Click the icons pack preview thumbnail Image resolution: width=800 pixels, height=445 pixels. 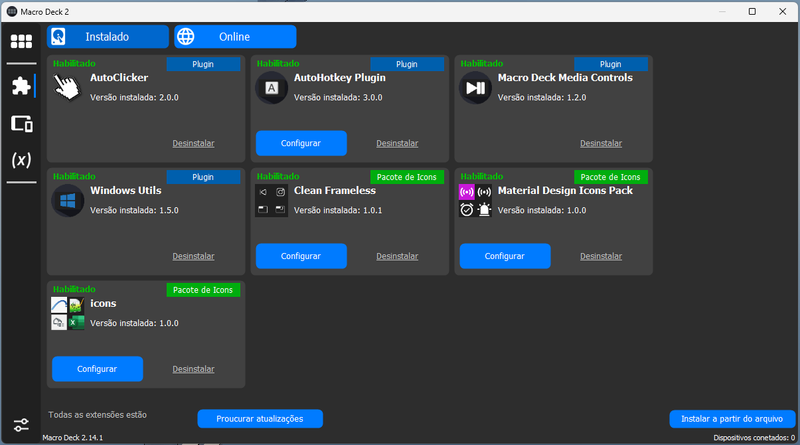tap(67, 313)
